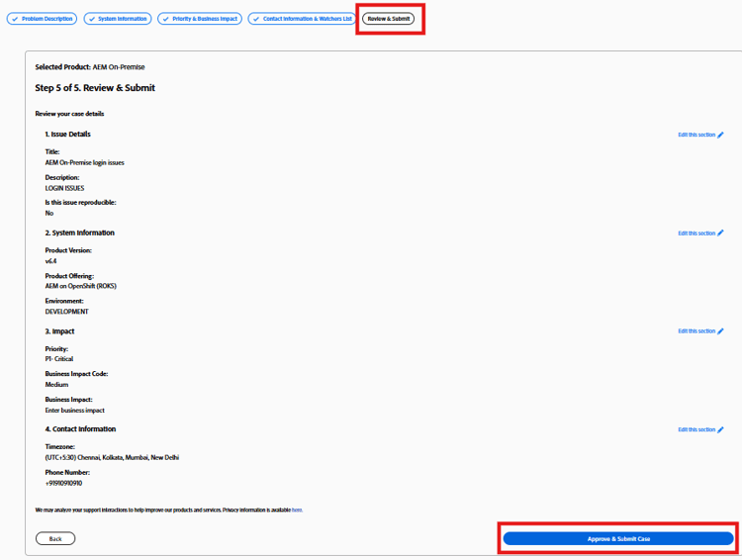
Task: Select the title text 'AEM On-Premise login issues'
Action: (x=85, y=163)
